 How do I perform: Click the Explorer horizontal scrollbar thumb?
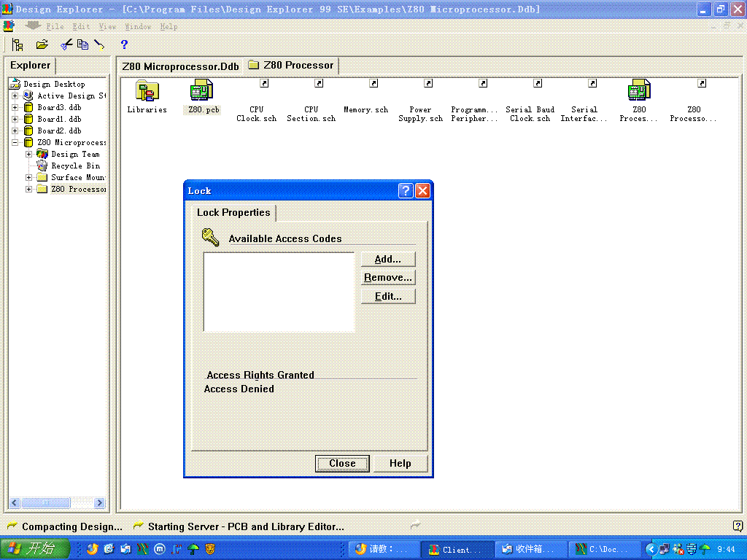click(45, 502)
